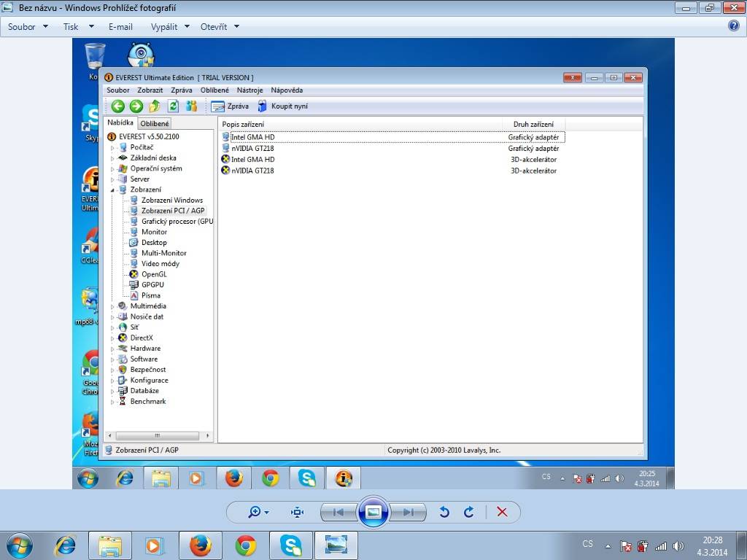
Task: Click the Koupit nyní toolbar button
Action: point(282,106)
